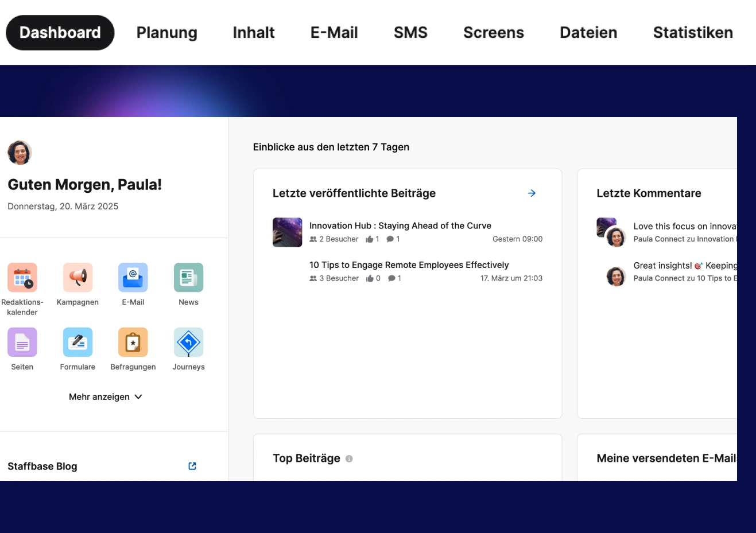Open the News newspaper icon
756x533 pixels.
[188, 278]
